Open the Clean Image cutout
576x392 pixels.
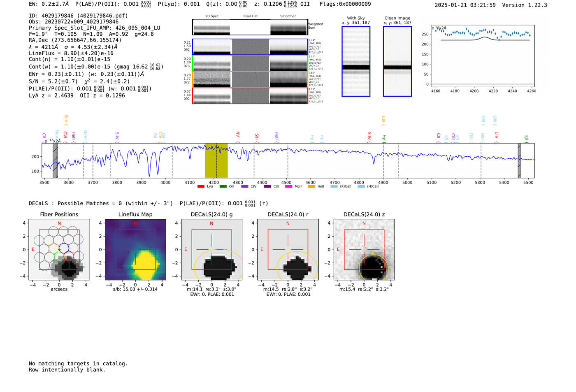397,61
